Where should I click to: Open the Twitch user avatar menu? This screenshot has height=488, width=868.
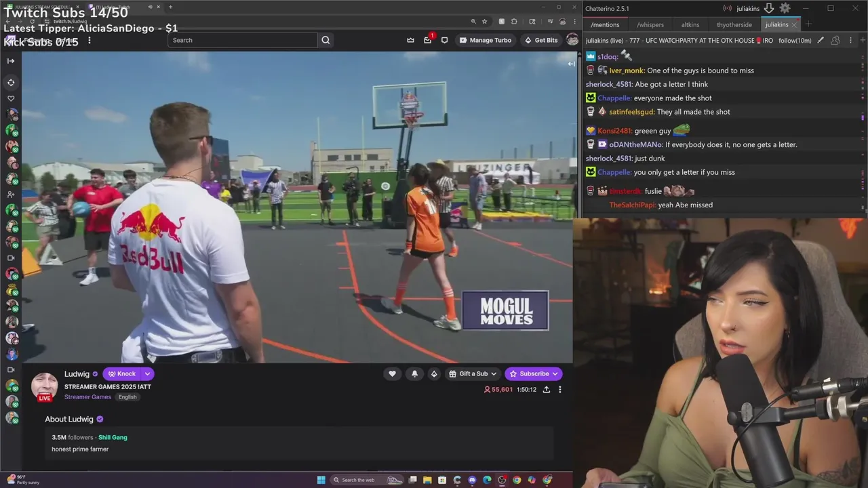point(572,40)
